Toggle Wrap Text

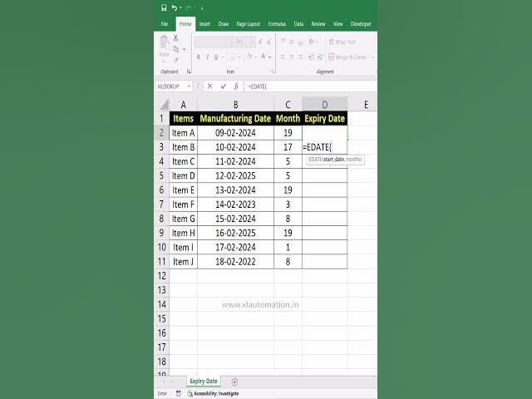coord(342,42)
